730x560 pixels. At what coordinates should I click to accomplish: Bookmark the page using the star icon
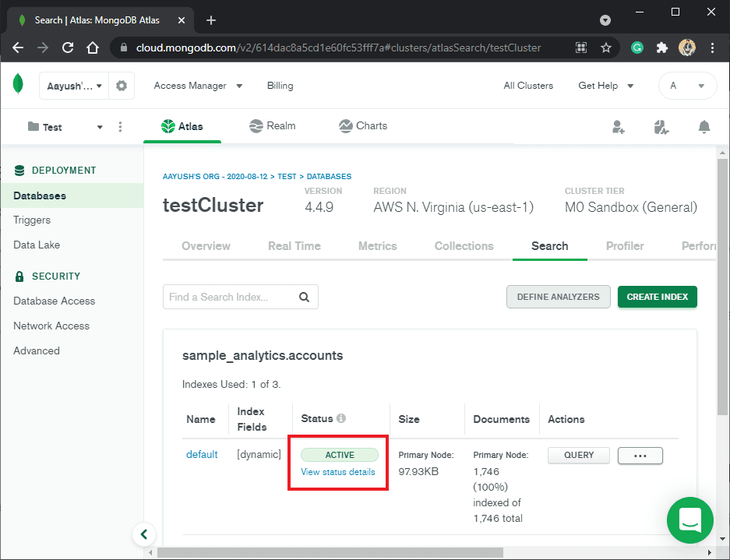tap(606, 48)
